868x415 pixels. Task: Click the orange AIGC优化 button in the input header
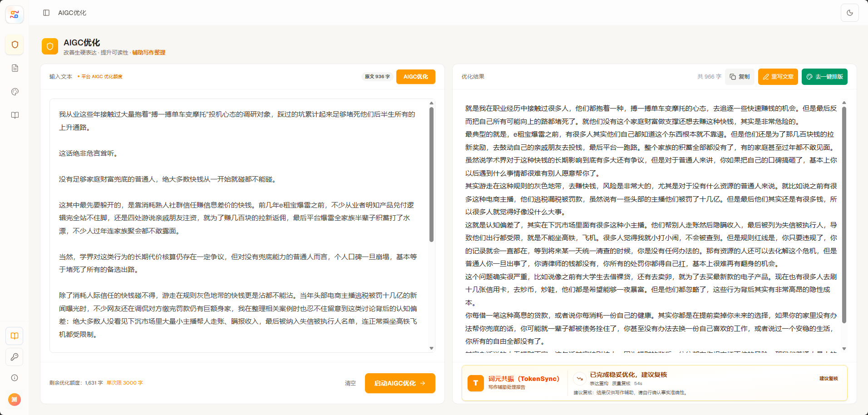point(416,77)
